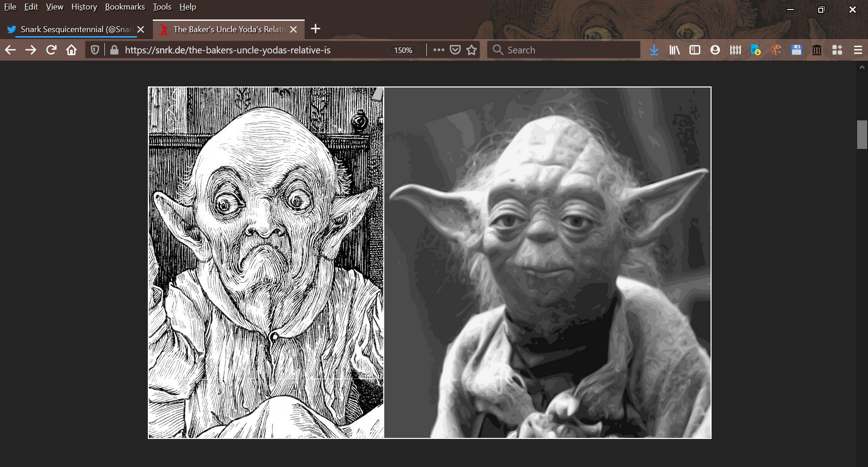Open the Edit menu
The height and width of the screenshot is (467, 868).
point(31,7)
